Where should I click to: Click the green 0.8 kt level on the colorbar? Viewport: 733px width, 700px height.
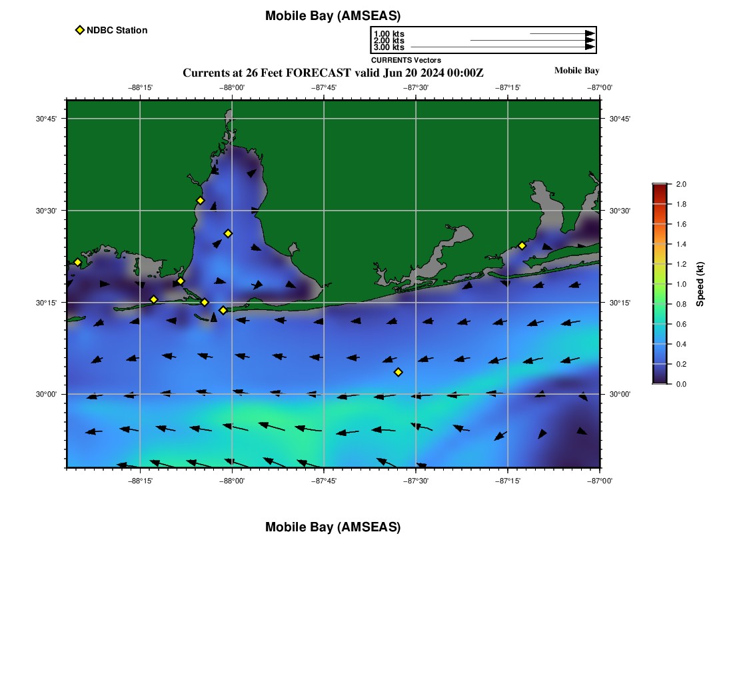tap(659, 304)
